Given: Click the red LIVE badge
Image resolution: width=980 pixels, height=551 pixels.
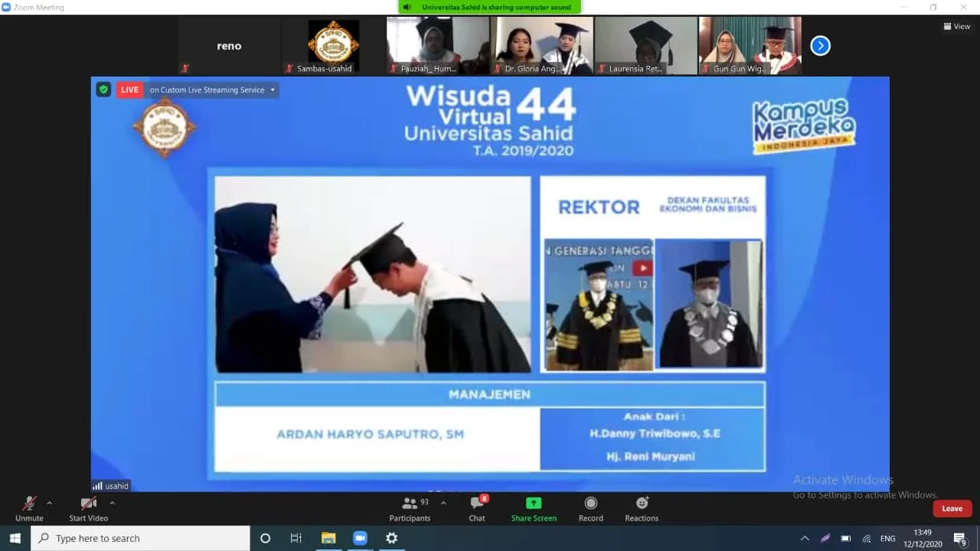Looking at the screenshot, I should 130,90.
